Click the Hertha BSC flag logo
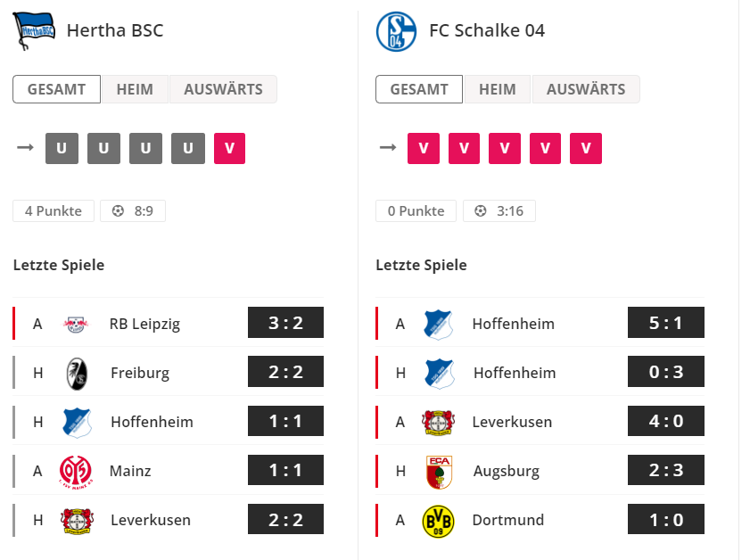Viewport: 750px width, 560px height. pyautogui.click(x=34, y=31)
